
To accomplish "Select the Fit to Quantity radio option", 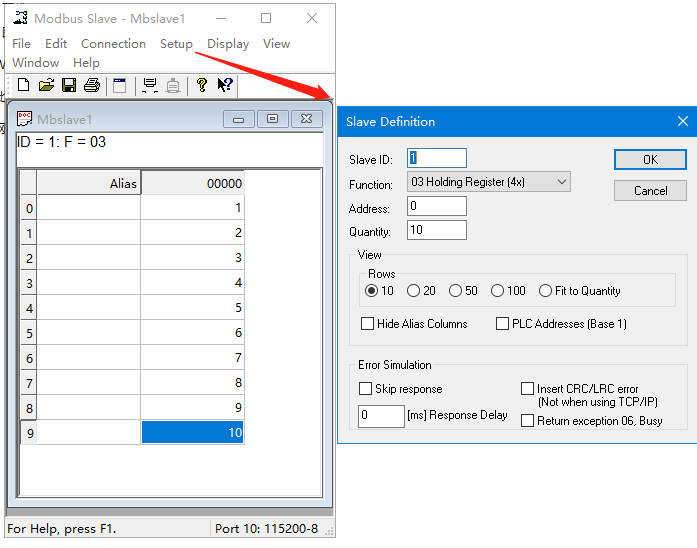I will 546,291.
